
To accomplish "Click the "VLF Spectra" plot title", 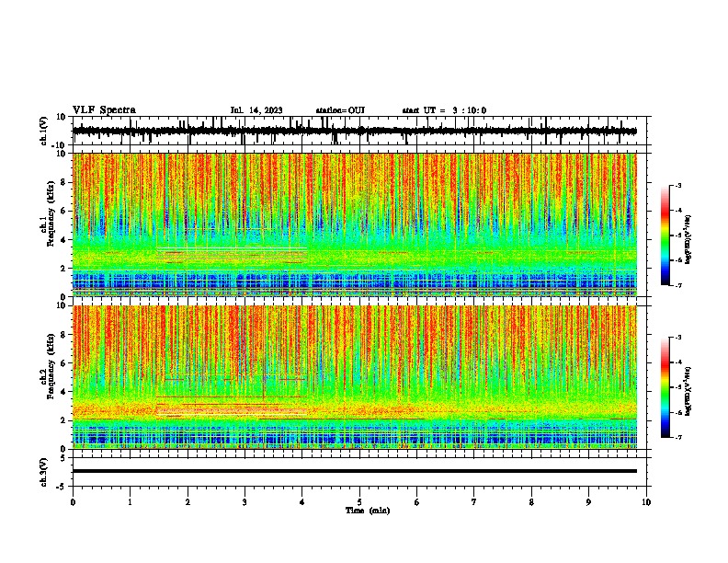I will 104,110.
